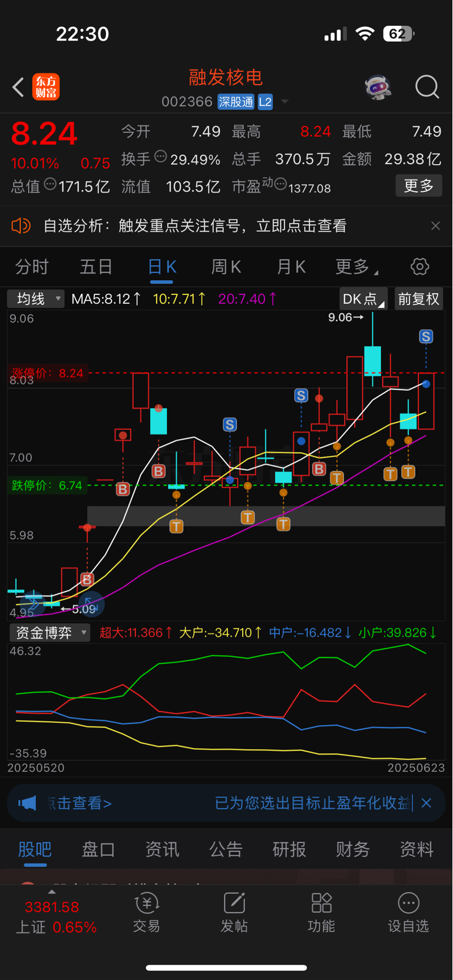Screen dimensions: 453x980
Task: Tap the 超大:11.366 value
Action: pos(136,633)
